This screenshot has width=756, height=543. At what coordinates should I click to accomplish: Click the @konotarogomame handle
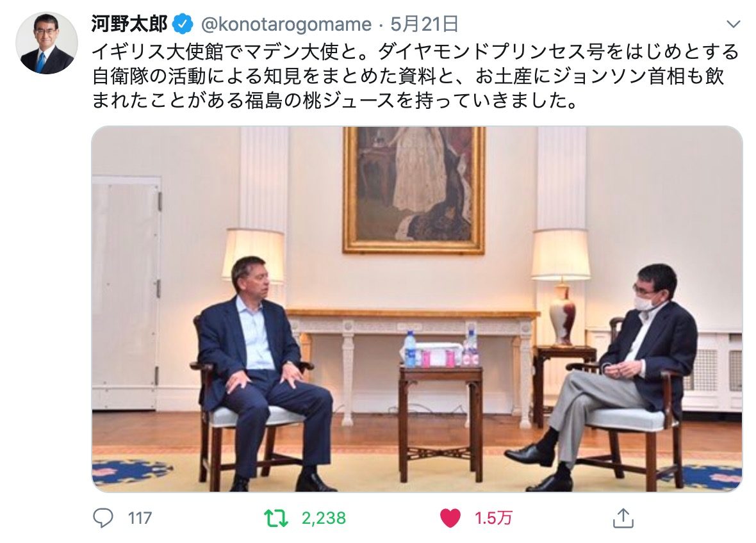286,24
